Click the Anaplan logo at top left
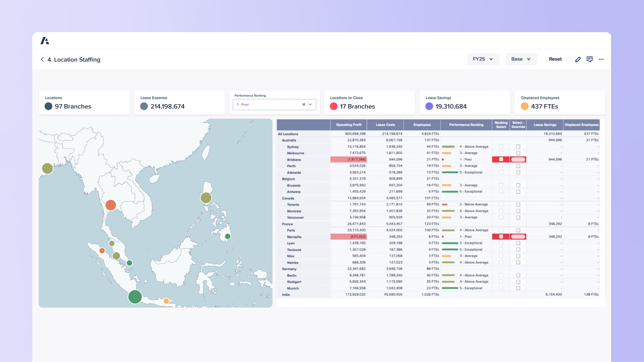644x362 pixels. [45, 40]
